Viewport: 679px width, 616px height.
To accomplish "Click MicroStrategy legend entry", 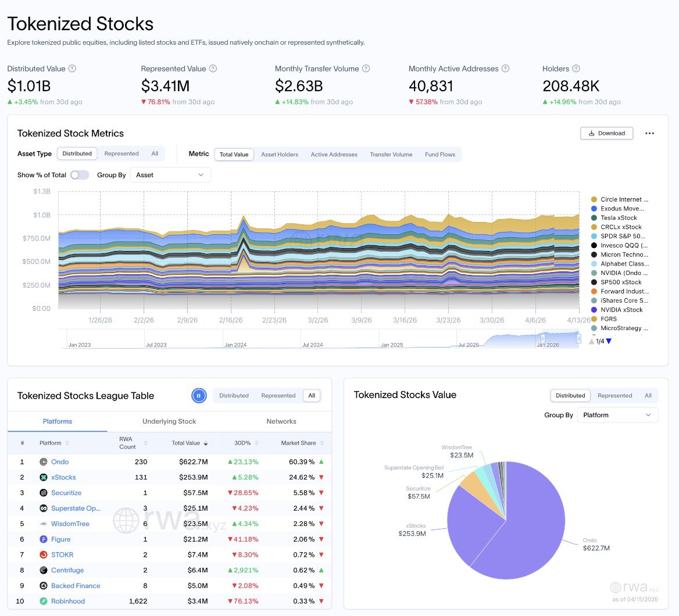I will pyautogui.click(x=620, y=328).
